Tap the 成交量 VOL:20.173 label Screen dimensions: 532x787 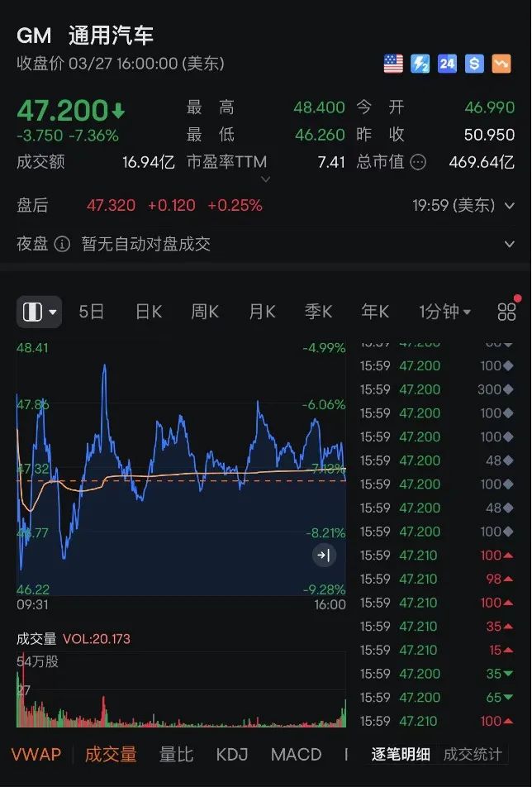[74, 639]
